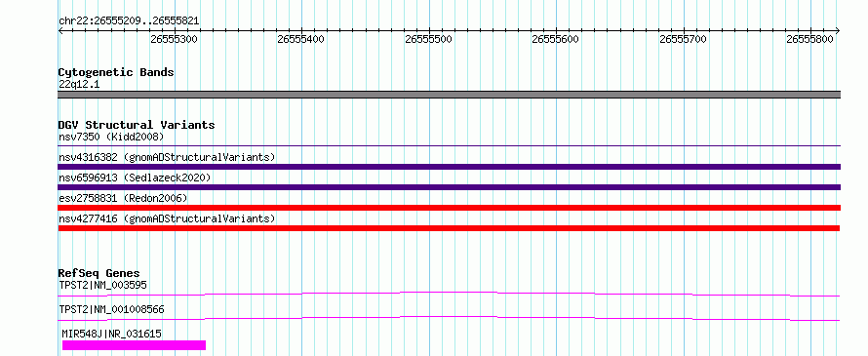Click the 22q12.1 band label
This screenshot has height=356, width=868.
click(x=79, y=85)
